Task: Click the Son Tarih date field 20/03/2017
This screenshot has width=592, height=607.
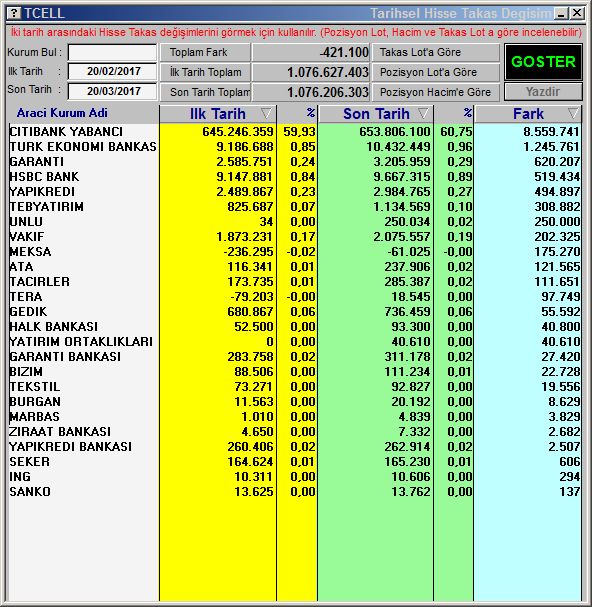Action: click(x=112, y=91)
